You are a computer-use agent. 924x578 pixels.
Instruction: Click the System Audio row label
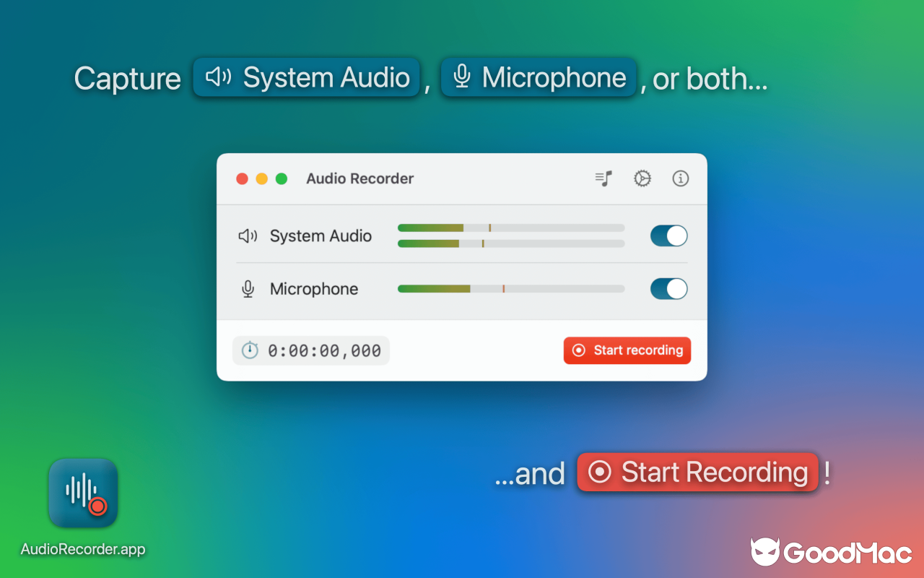321,236
